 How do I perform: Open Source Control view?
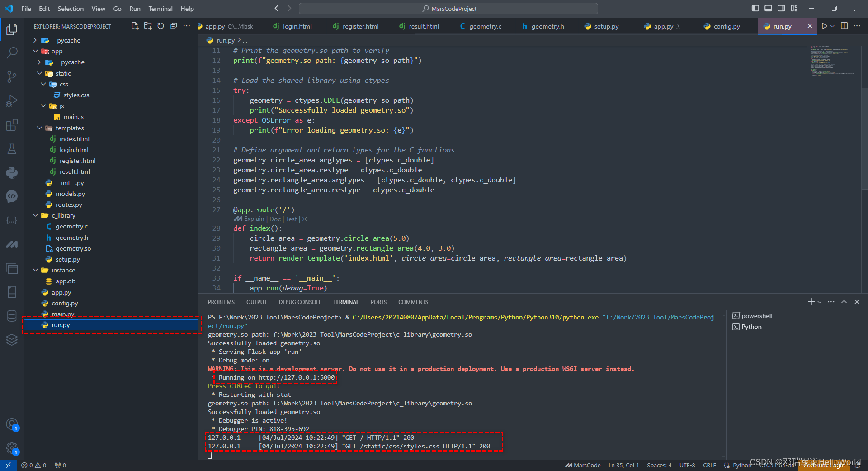(12, 77)
